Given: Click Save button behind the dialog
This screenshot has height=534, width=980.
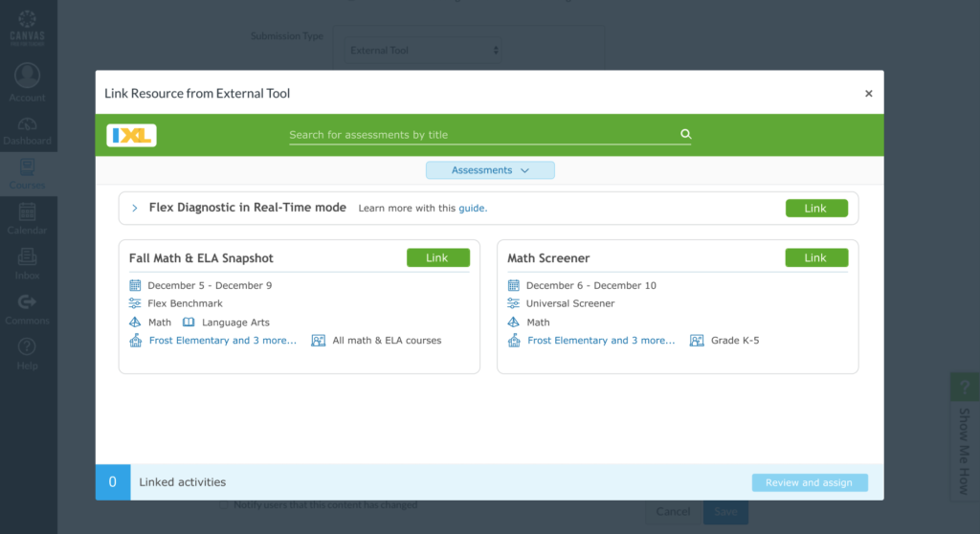Looking at the screenshot, I should [725, 511].
